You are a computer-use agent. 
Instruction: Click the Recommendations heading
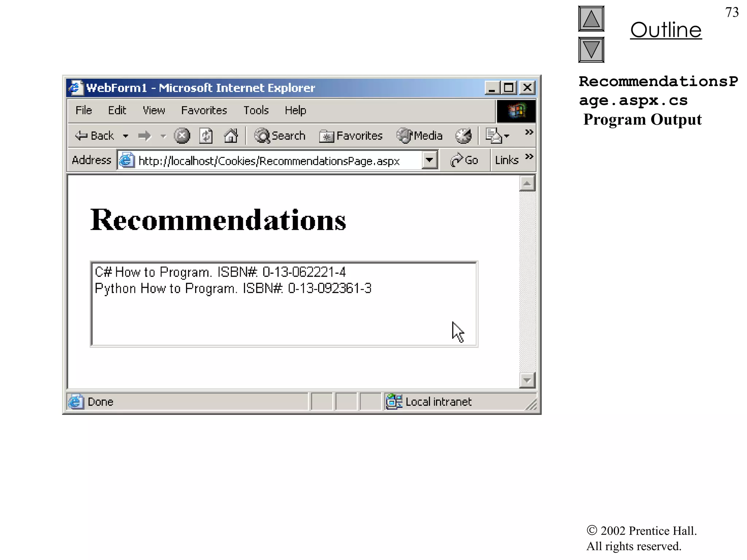[x=218, y=220]
